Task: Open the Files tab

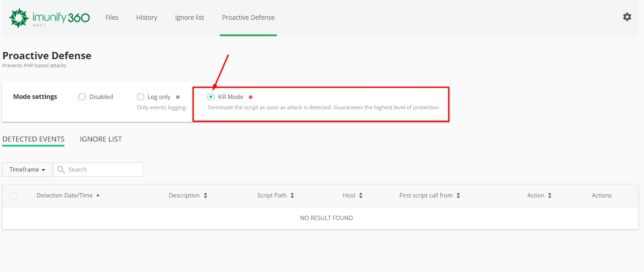Action: pos(112,18)
